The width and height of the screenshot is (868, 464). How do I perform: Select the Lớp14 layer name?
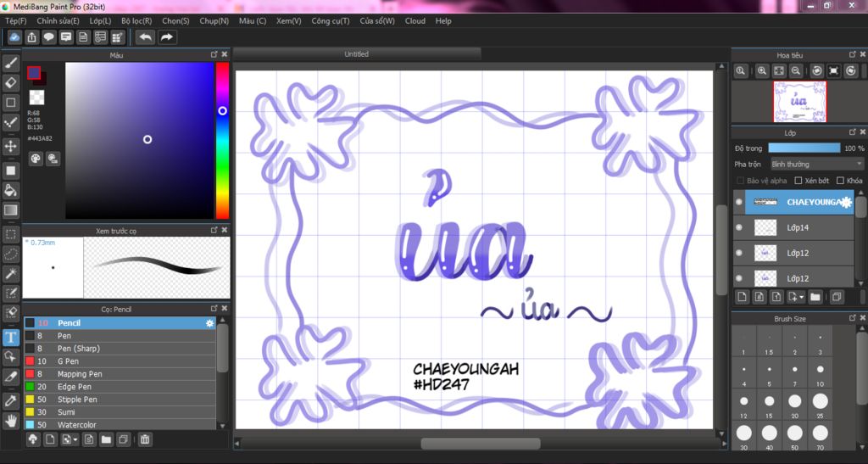[x=798, y=227]
